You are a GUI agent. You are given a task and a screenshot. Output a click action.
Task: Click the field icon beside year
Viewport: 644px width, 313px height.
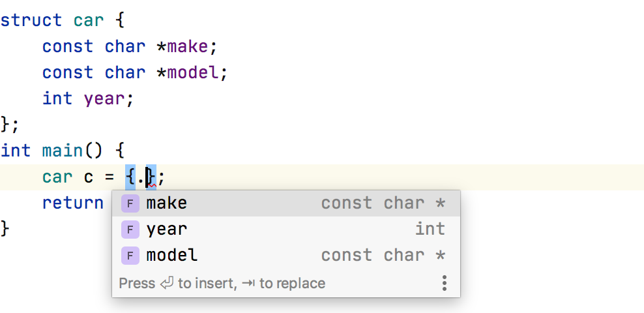tap(130, 230)
